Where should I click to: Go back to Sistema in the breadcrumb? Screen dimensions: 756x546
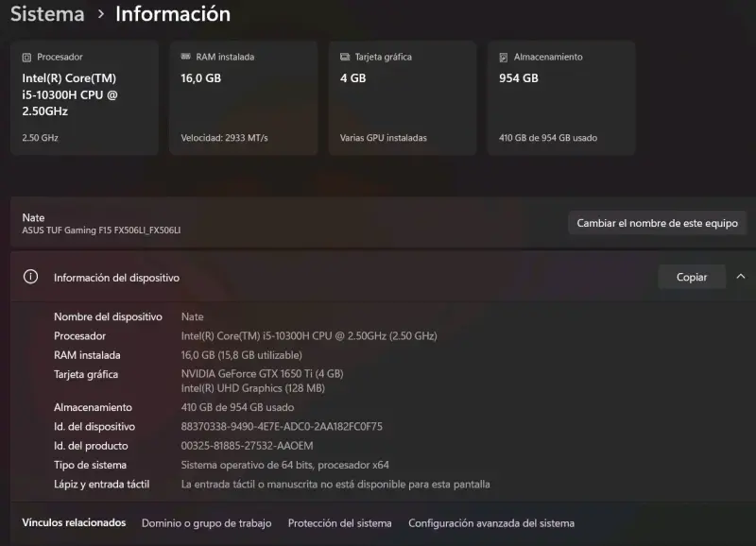[47, 14]
